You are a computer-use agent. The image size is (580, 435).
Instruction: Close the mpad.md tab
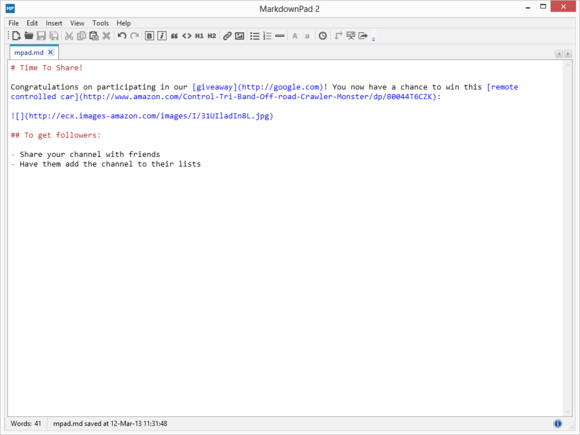click(x=51, y=52)
